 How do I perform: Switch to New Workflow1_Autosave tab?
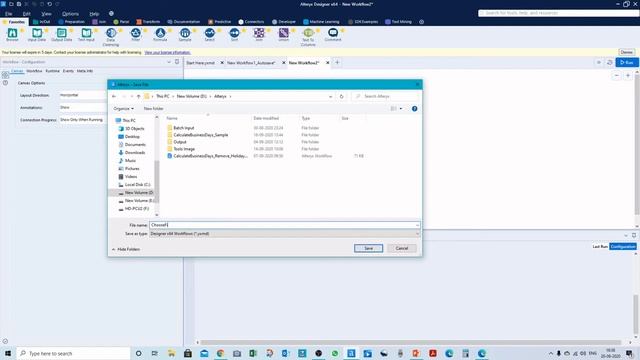(251, 63)
